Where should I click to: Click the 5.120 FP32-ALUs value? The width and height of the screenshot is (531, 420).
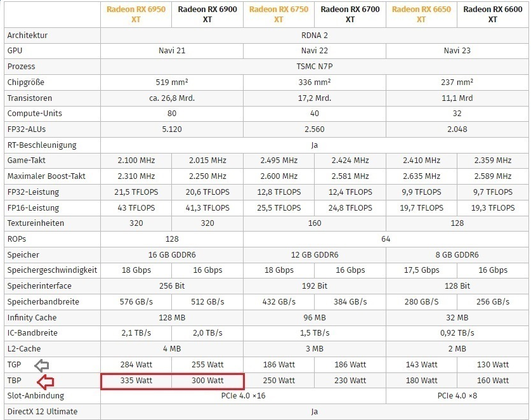(x=172, y=129)
